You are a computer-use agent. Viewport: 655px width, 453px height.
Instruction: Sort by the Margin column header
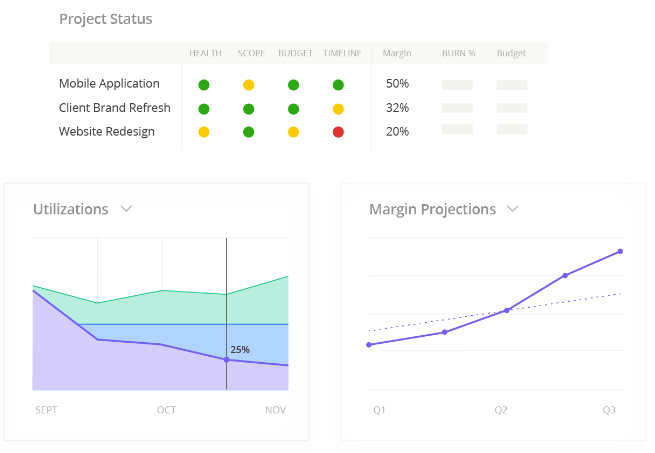[x=397, y=53]
